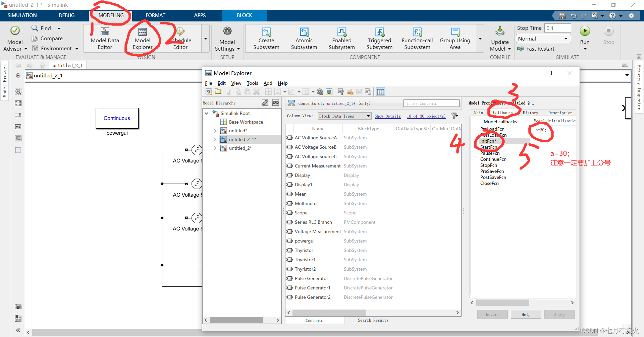Toggle show library links in Model Hierarchy
Image resolution: width=644 pixels, height=337 pixels.
tap(265, 103)
